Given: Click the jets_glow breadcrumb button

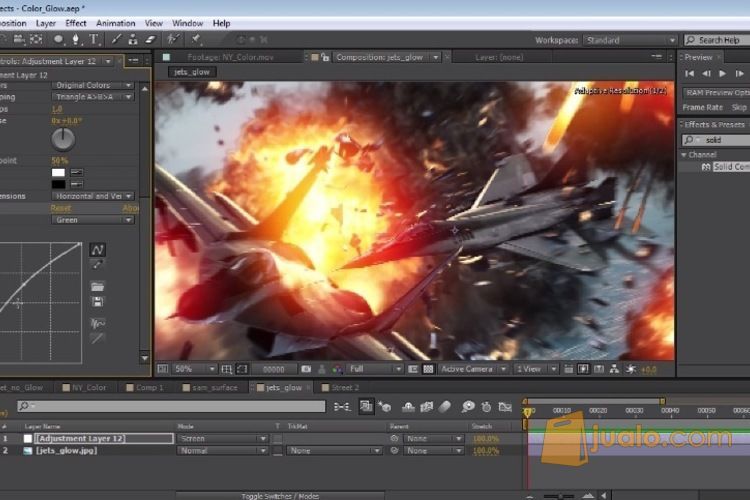Looking at the screenshot, I should coord(192,72).
